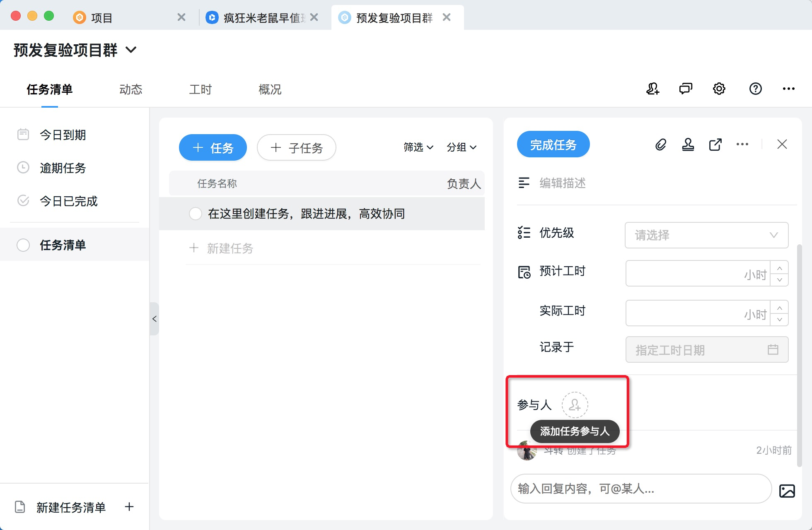The width and height of the screenshot is (812, 530).
Task: Click the add member icon in header
Action: [652, 89]
